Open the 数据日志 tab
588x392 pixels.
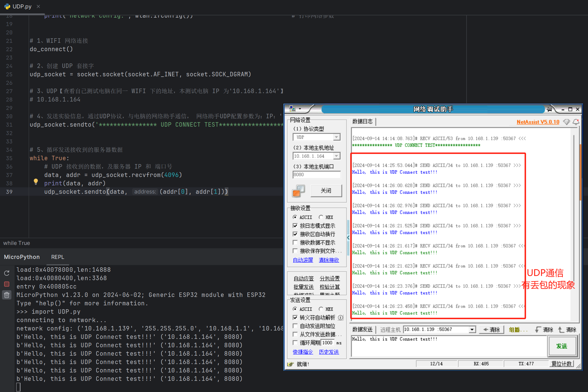click(x=362, y=121)
